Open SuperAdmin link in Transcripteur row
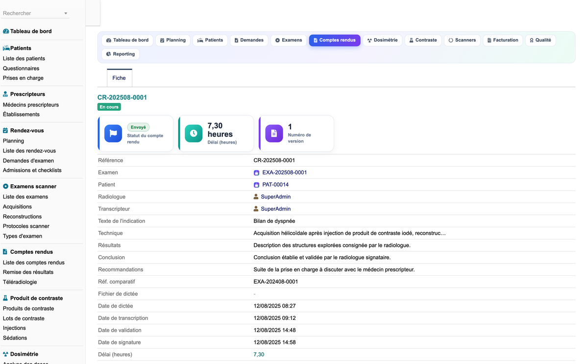 pyautogui.click(x=275, y=209)
